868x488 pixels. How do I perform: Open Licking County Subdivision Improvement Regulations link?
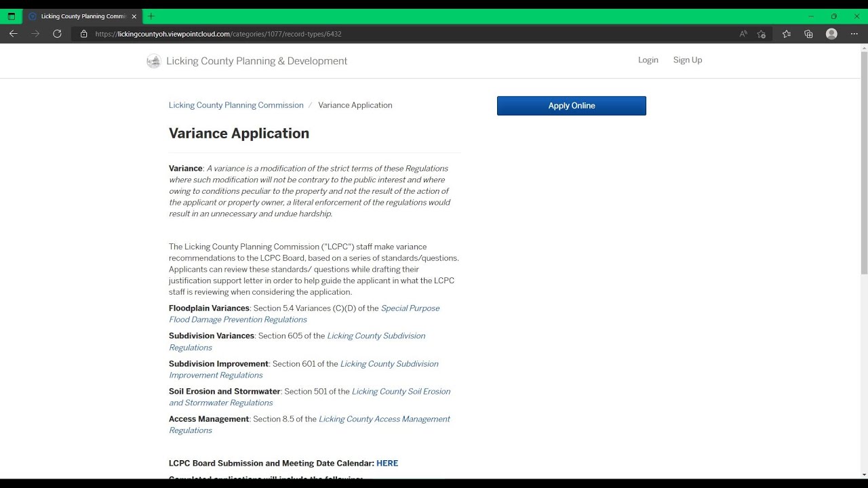pos(304,369)
